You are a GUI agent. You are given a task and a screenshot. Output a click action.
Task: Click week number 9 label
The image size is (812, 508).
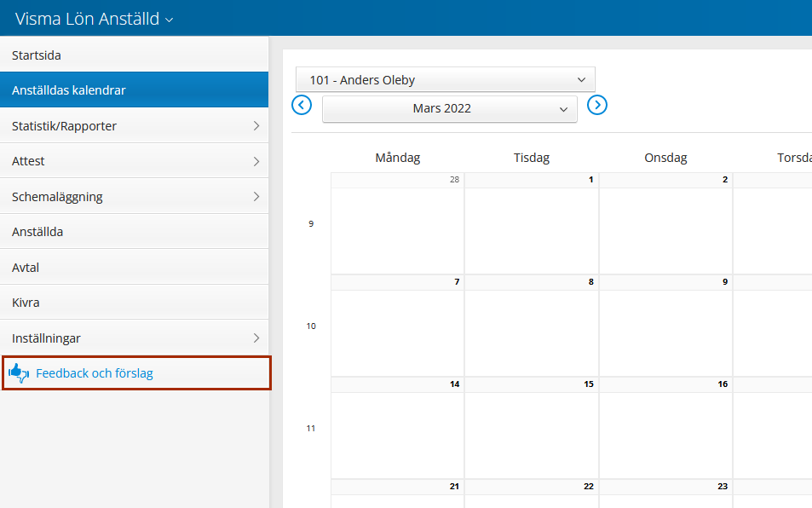click(x=311, y=223)
